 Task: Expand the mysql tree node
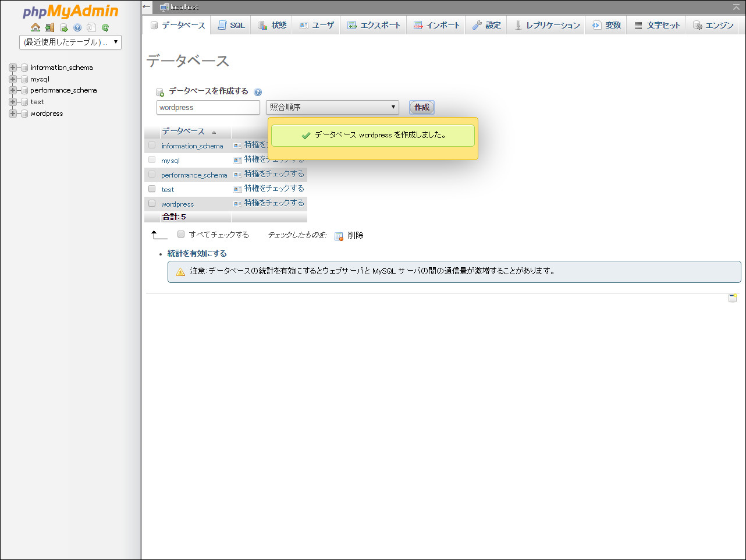12,79
